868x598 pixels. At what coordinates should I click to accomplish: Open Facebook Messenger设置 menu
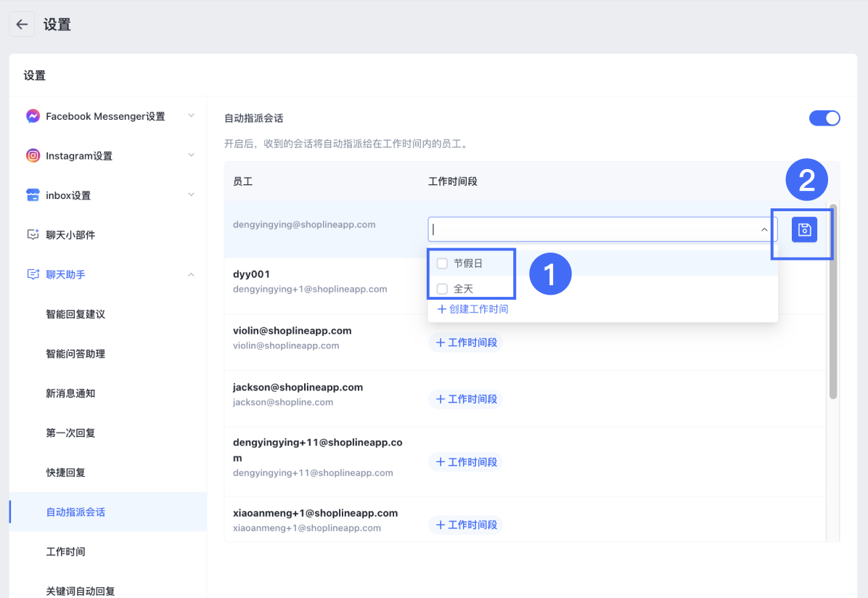[x=108, y=116]
